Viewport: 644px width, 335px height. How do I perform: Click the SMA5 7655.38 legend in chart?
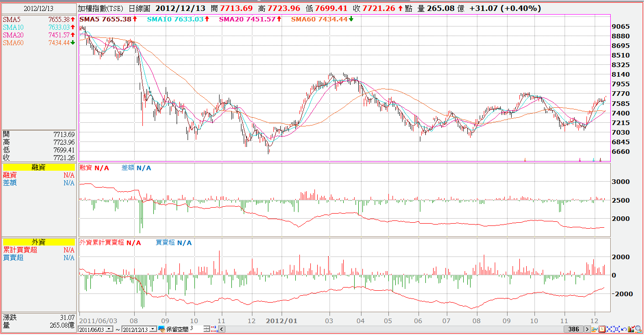coord(108,19)
